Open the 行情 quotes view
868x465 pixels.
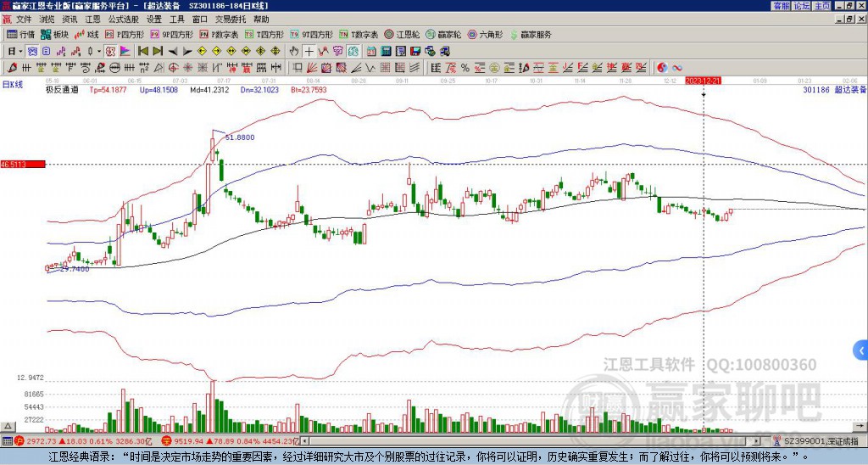point(20,34)
